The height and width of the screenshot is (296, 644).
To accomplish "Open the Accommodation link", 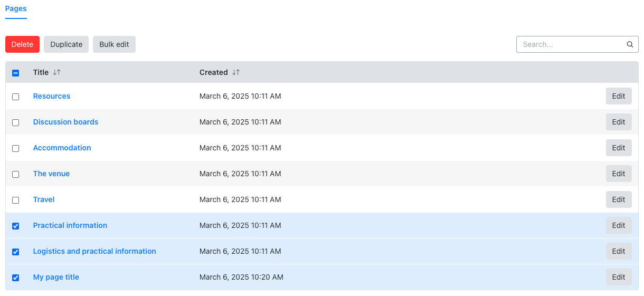I will (x=62, y=148).
